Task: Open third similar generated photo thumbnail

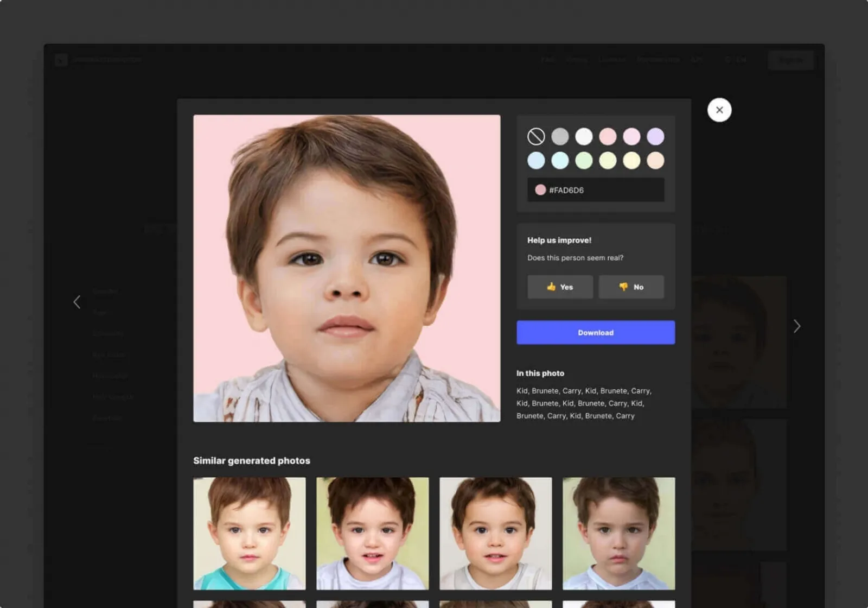Action: 496,534
